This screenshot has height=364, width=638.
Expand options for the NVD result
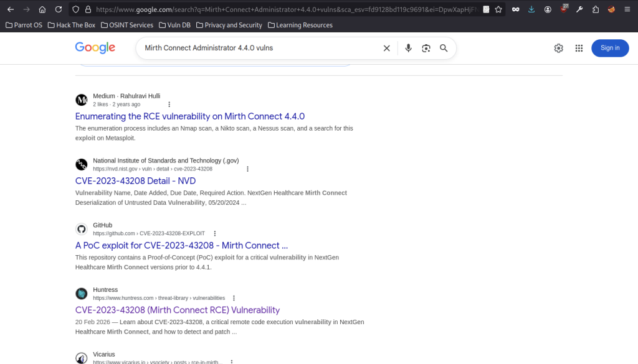(x=247, y=169)
